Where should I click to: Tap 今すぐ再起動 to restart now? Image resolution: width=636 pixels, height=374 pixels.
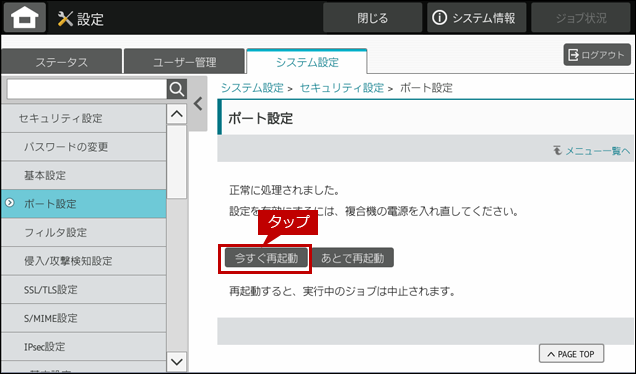coord(266,258)
